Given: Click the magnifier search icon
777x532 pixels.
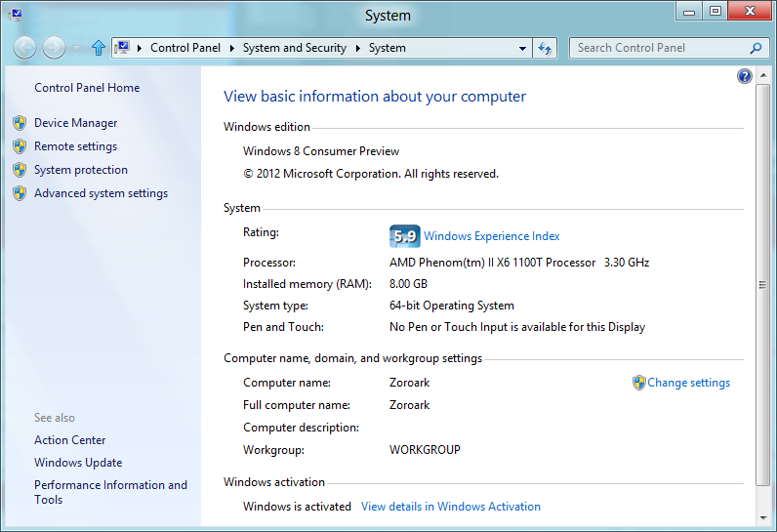Looking at the screenshot, I should tap(756, 48).
